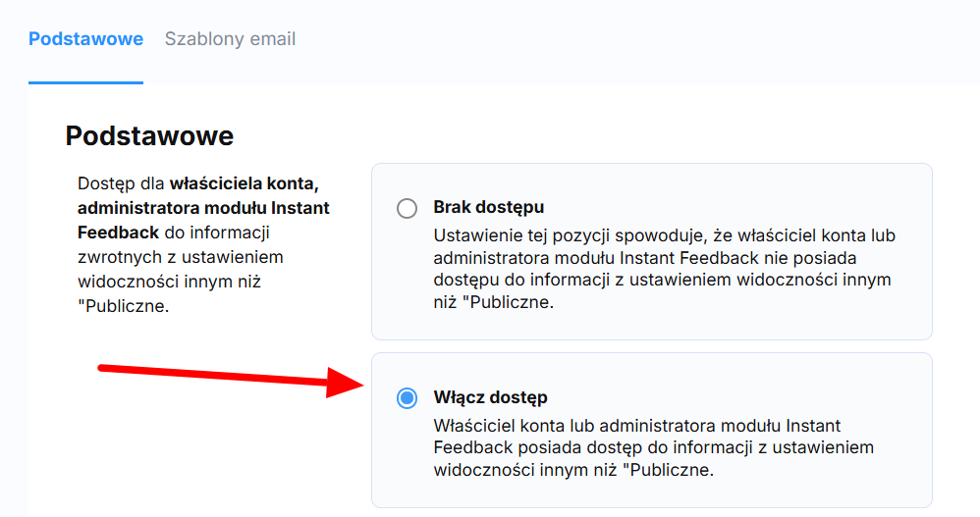This screenshot has width=980, height=517.
Task: Click the bold Brak dostępu label
Action: pos(488,208)
